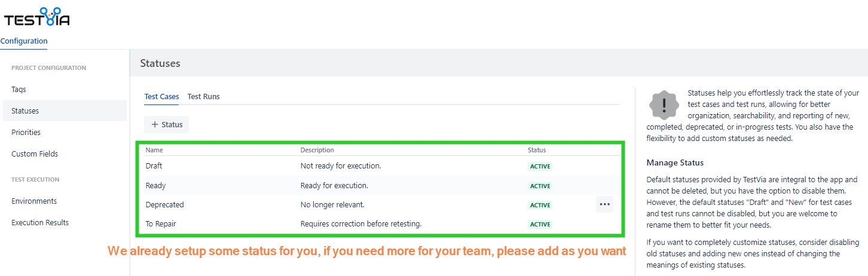
Task: Click the TestVia logo
Action: [x=37, y=17]
